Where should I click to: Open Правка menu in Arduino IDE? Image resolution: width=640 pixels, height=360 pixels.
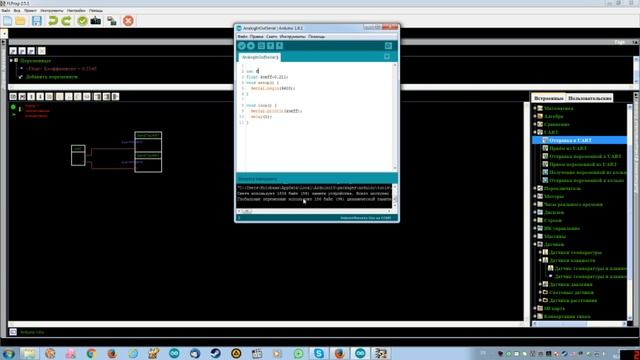[x=257, y=37]
